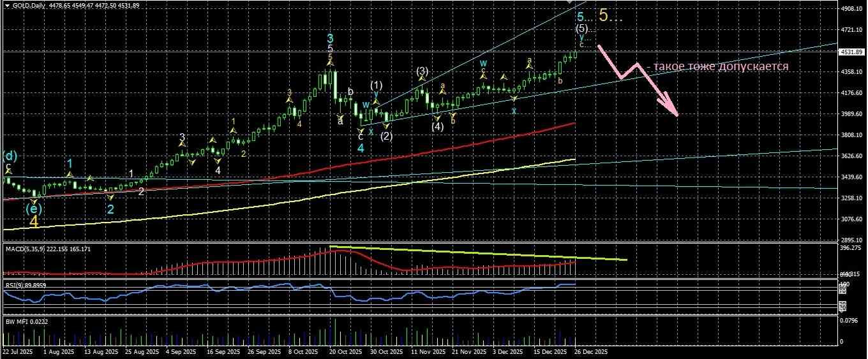This screenshot has width=868, height=359.
Task: Select the cyan 5... wave label
Action: coord(585,17)
